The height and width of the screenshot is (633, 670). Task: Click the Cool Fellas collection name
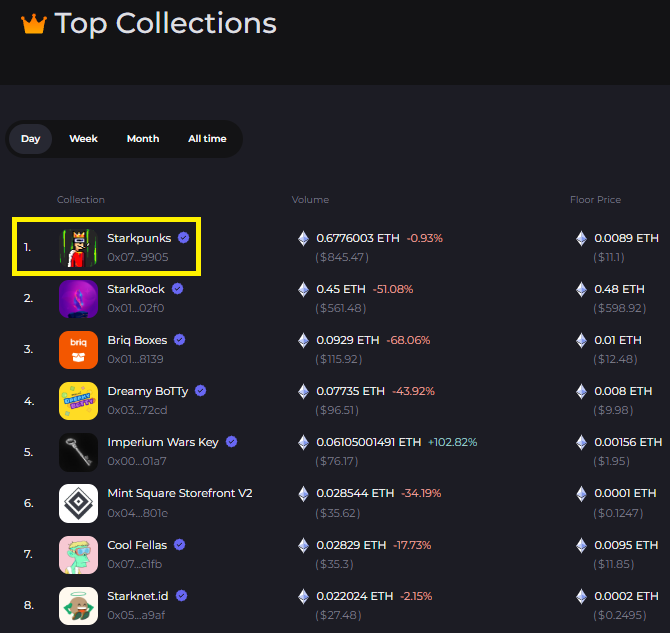137,545
